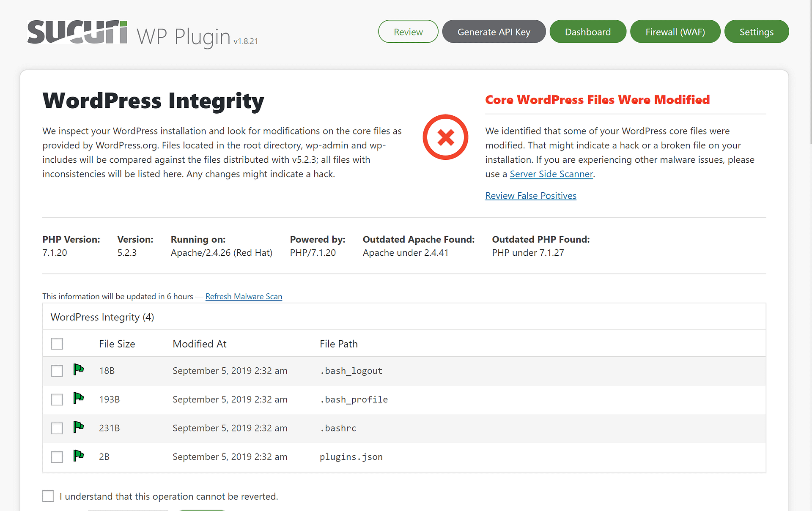Screen dimensions: 812x511
Task: Click the green flag icon for .bash_profile
Action: pos(78,398)
